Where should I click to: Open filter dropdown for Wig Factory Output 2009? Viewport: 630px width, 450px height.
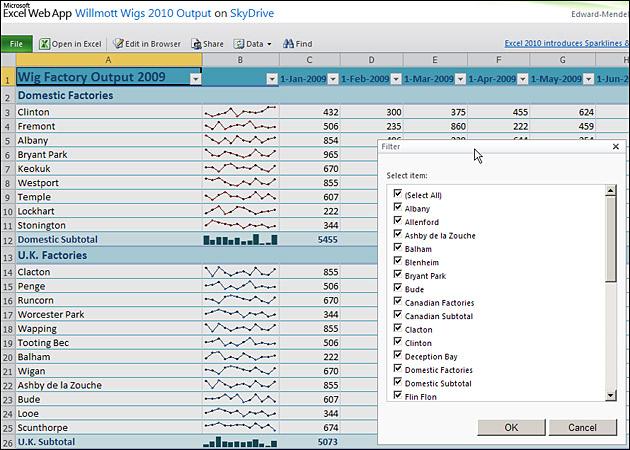(196, 79)
